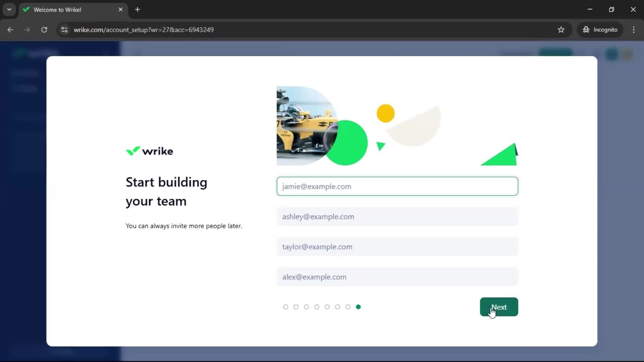Viewport: 644px width, 362px height.
Task: Activate the alex@example.com email field
Action: (397, 277)
